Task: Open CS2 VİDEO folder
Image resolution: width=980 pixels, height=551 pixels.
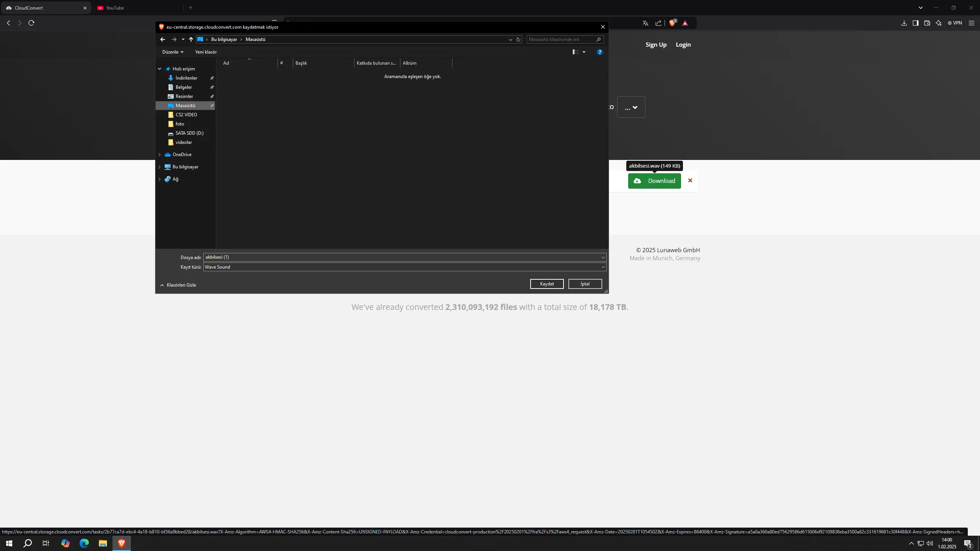Action: point(186,115)
